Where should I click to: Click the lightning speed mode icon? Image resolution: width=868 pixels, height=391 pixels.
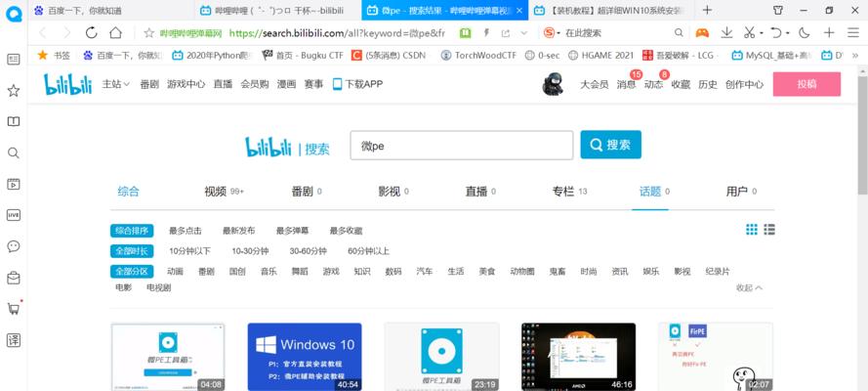pos(486,33)
